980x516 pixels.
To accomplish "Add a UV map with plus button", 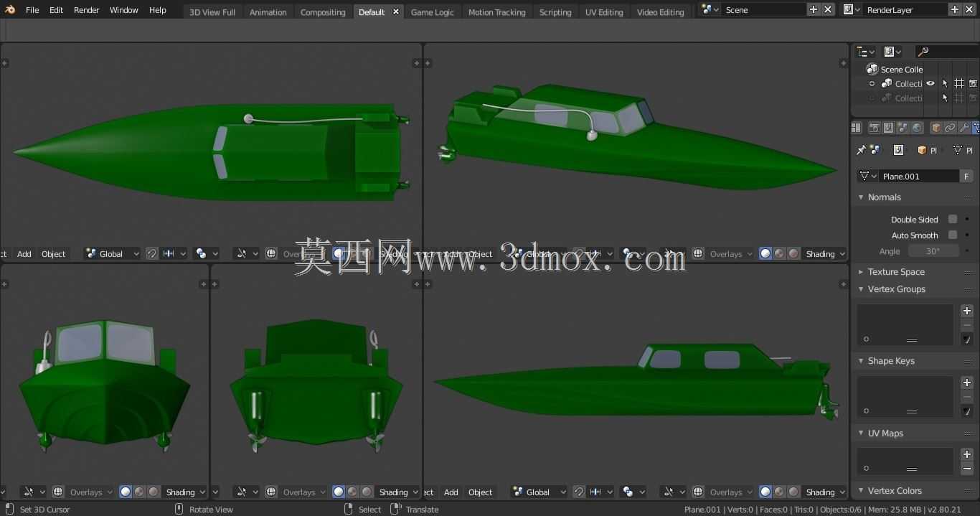I will (967, 454).
